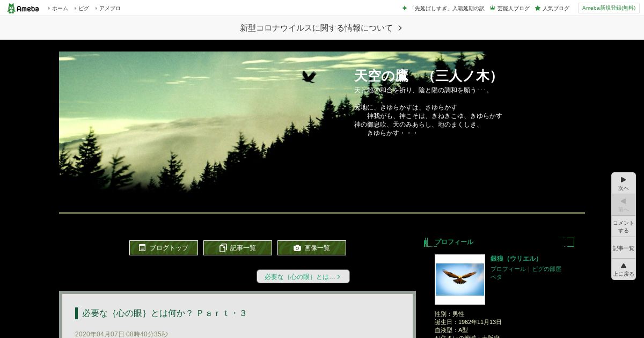
Task: Open 芸能人ブログ link
Action: coord(513,8)
